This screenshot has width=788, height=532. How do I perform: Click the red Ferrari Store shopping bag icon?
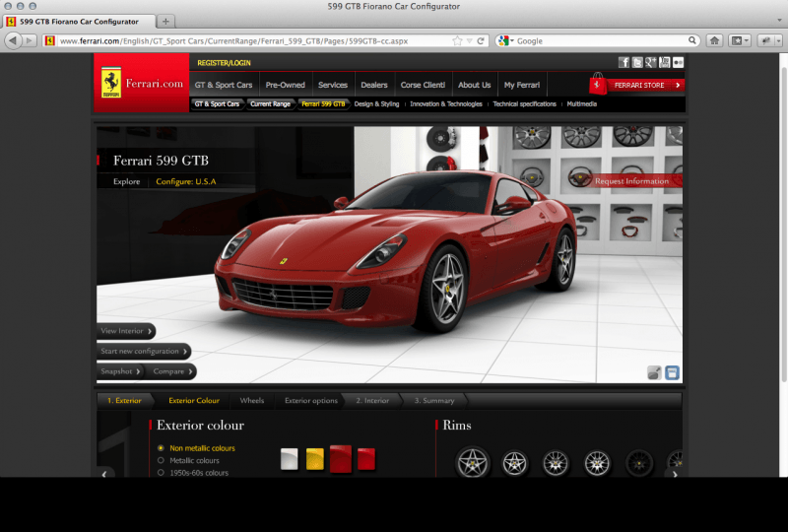[x=598, y=84]
